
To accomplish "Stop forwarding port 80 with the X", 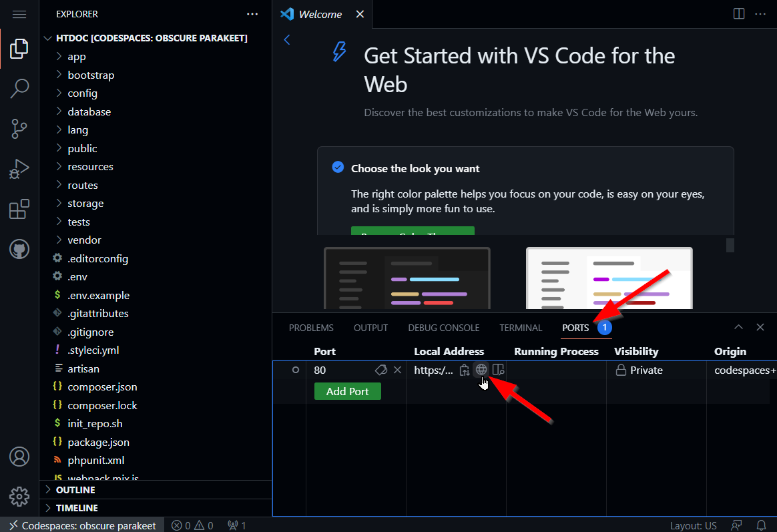I will (397, 370).
